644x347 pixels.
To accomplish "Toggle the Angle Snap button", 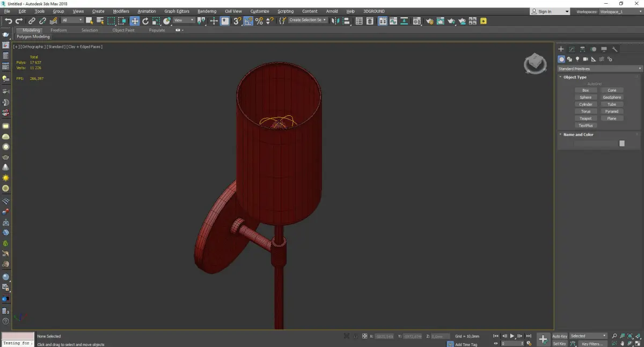I will 248,21.
